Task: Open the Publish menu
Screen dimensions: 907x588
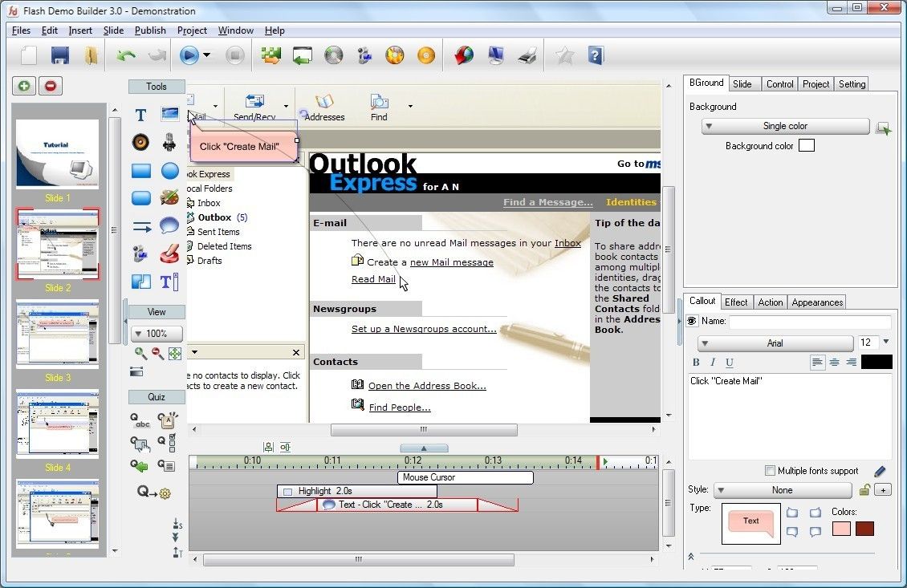Action: pos(150,30)
